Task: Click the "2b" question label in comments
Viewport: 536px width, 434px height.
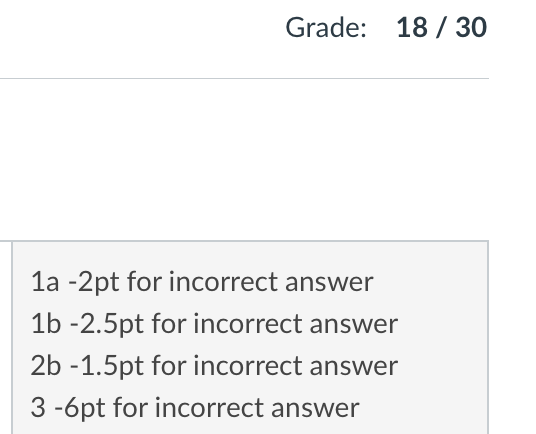Action: 46,365
